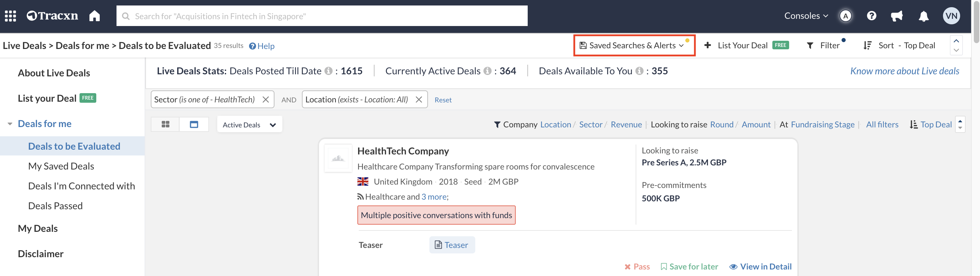Open the Active Deals dropdown
The image size is (980, 276).
[x=249, y=125]
